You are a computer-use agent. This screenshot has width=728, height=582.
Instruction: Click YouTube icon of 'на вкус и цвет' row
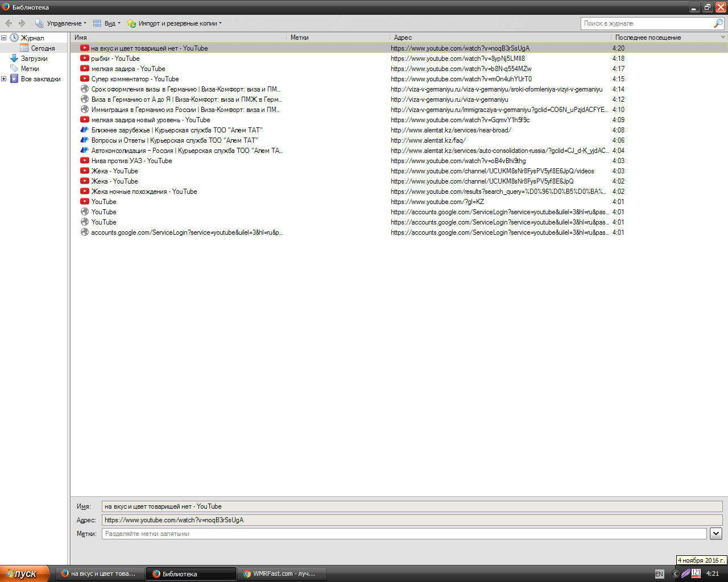coord(85,48)
